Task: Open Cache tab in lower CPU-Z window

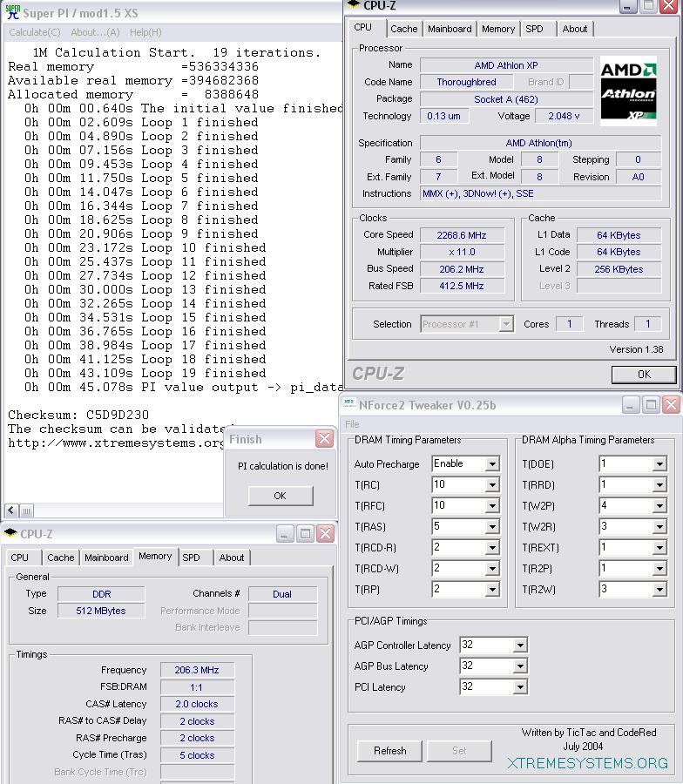Action: coord(60,558)
